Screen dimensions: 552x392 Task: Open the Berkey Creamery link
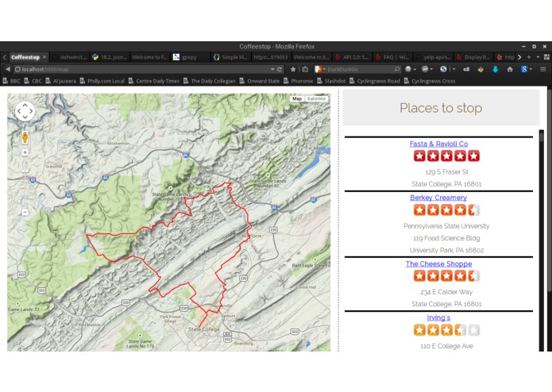click(438, 198)
